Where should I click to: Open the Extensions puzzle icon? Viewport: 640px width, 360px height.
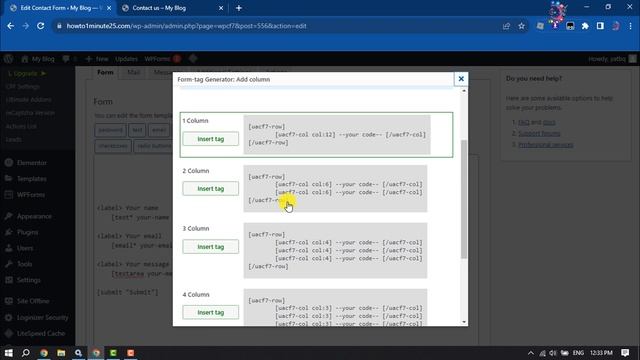585,26
